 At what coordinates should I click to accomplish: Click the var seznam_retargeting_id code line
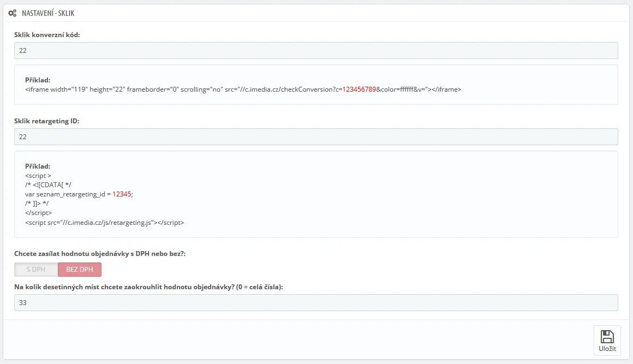pyautogui.click(x=79, y=194)
